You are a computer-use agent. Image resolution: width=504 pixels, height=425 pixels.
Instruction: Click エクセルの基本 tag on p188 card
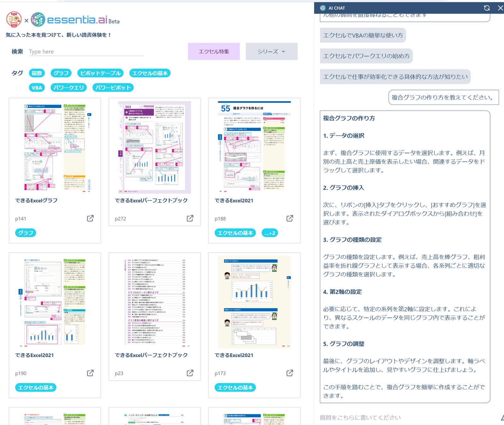pyautogui.click(x=235, y=233)
